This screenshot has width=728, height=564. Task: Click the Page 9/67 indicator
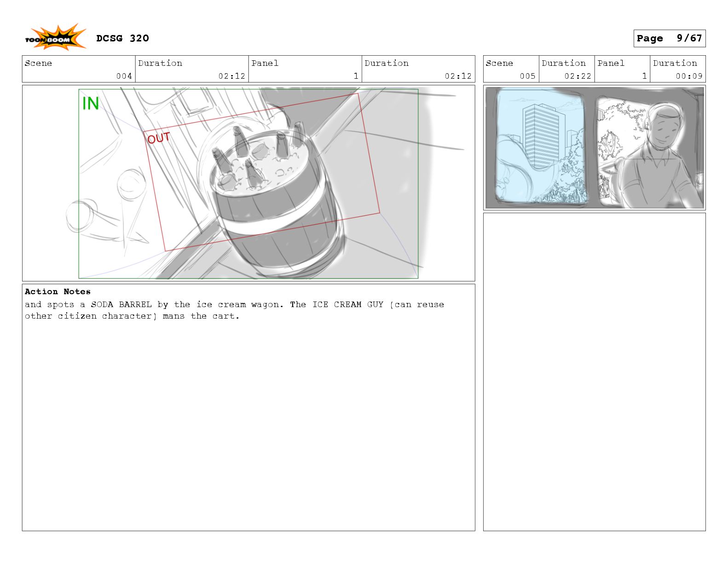point(669,38)
